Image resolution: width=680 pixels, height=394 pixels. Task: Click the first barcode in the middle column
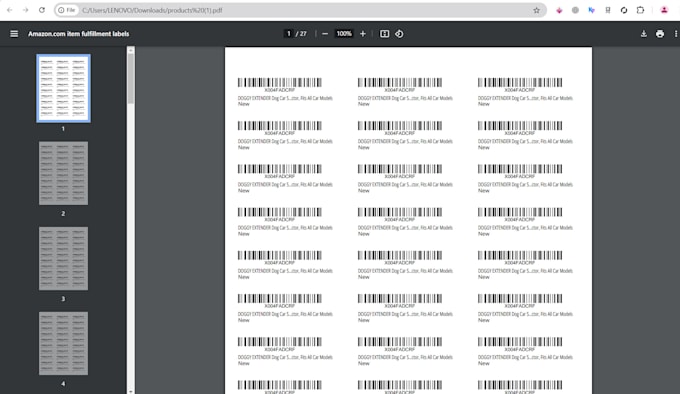click(399, 82)
